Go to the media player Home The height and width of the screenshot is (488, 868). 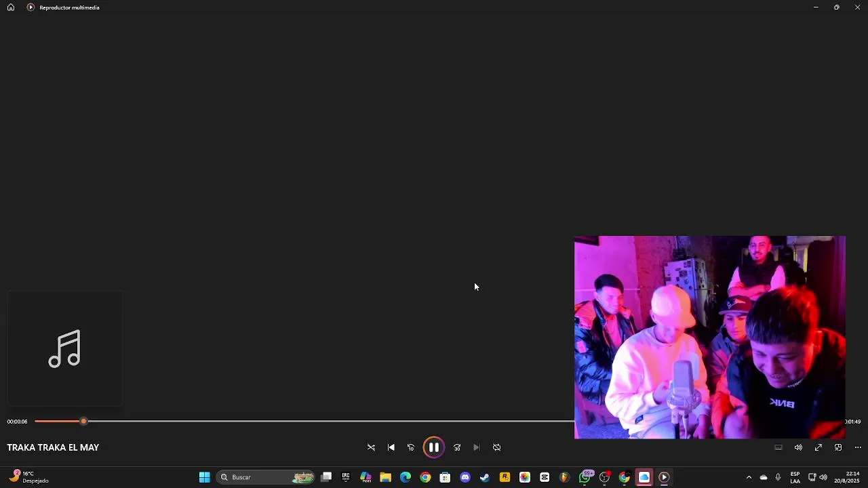pos(11,7)
